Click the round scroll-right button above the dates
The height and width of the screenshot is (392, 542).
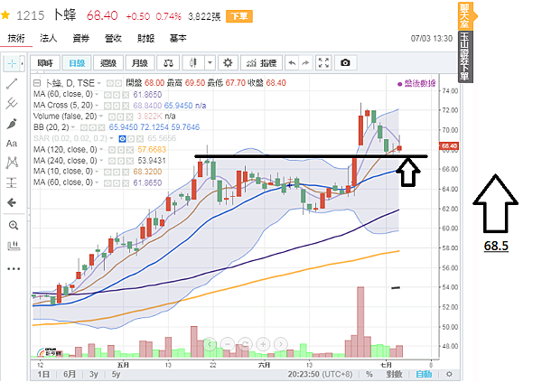click(281, 344)
